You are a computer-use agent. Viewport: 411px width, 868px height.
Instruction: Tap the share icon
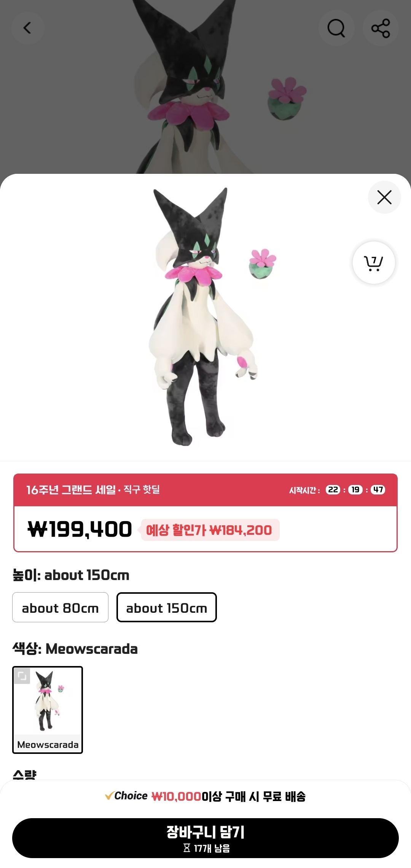click(381, 28)
